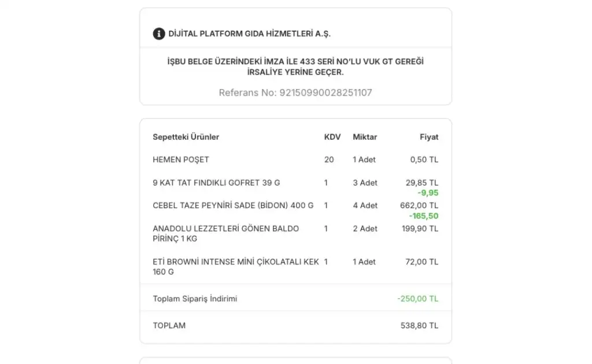Select the GÖNEN BALDO PİRİNÇ product
This screenshot has width=592, height=364.
(x=225, y=233)
